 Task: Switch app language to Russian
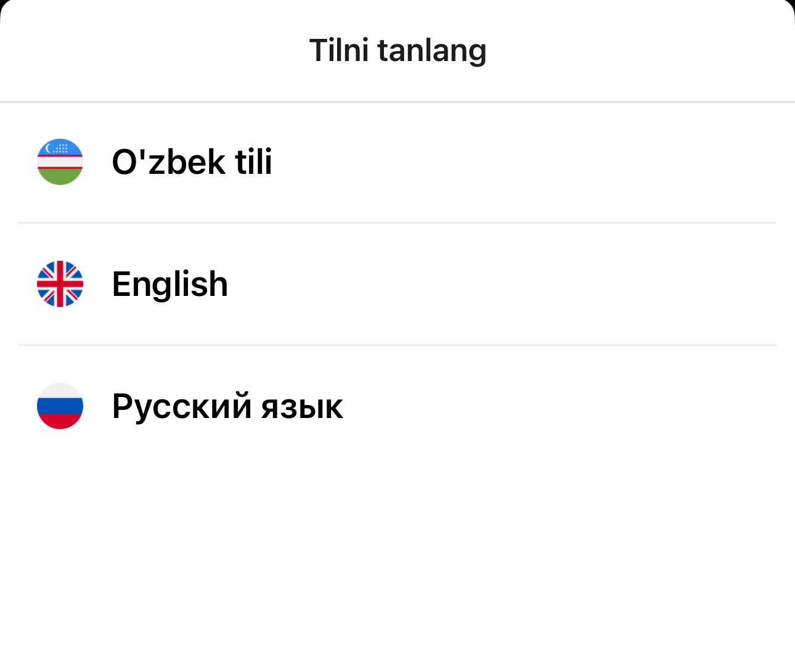pos(397,406)
